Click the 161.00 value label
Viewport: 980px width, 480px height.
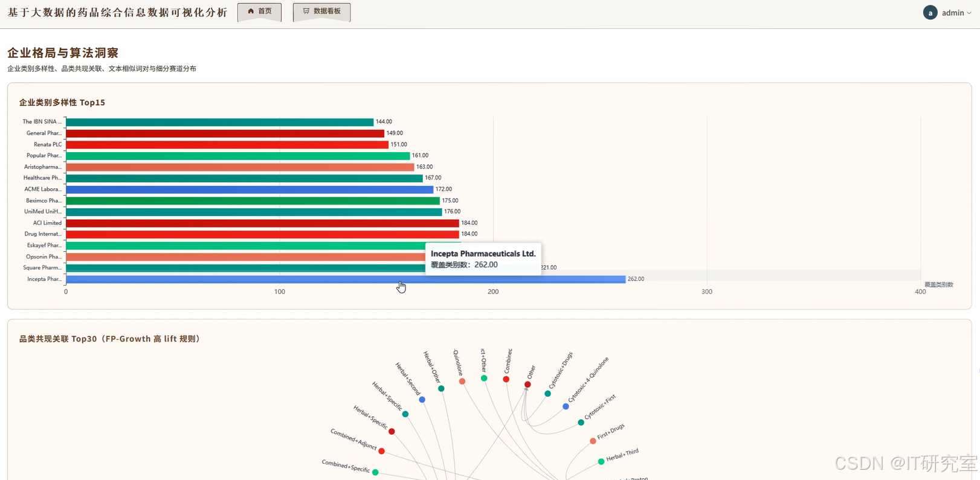420,156
